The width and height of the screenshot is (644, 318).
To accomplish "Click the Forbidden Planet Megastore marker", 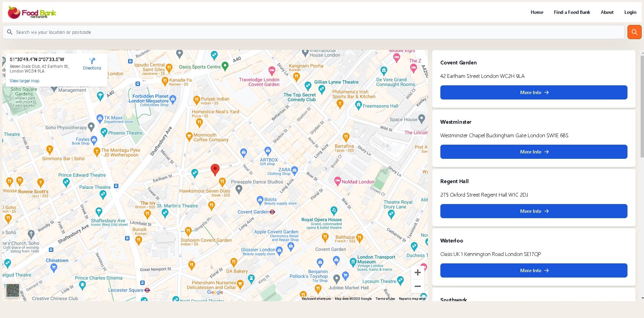I will click(x=173, y=99).
